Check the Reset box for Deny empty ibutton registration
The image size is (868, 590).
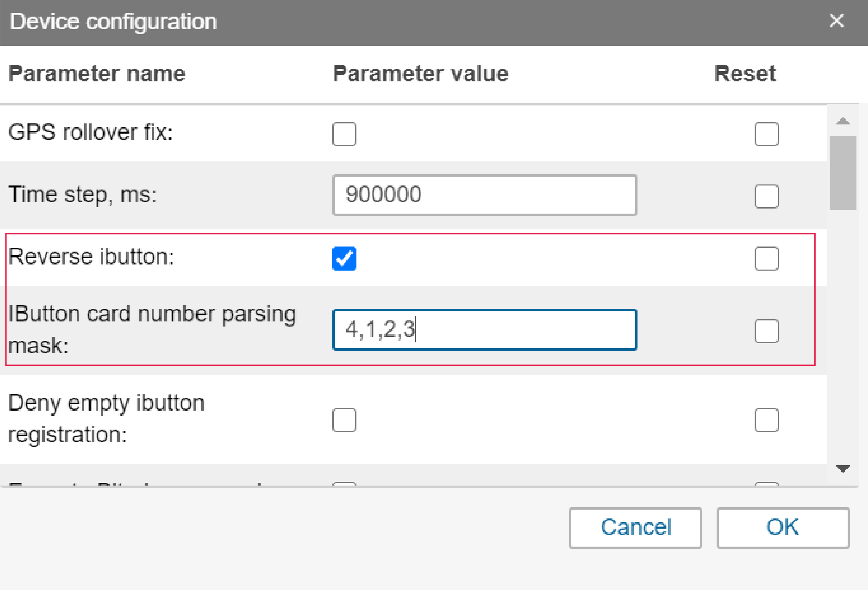[766, 420]
